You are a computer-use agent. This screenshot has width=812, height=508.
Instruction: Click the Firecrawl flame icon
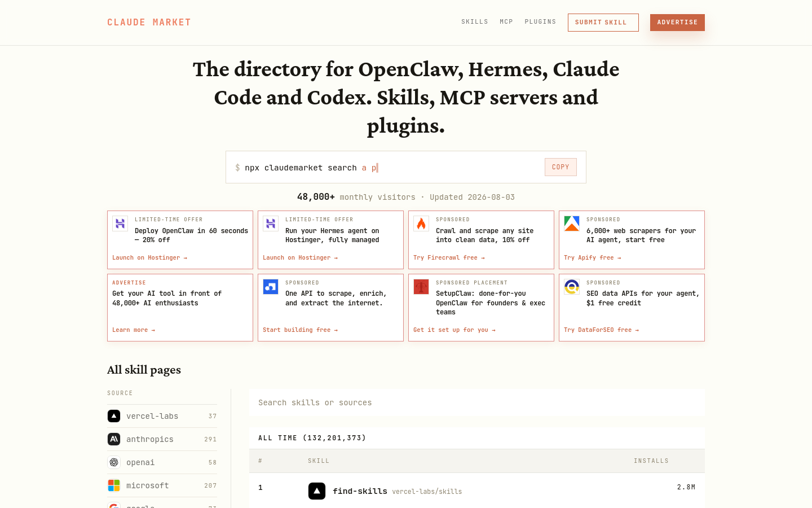pyautogui.click(x=421, y=224)
